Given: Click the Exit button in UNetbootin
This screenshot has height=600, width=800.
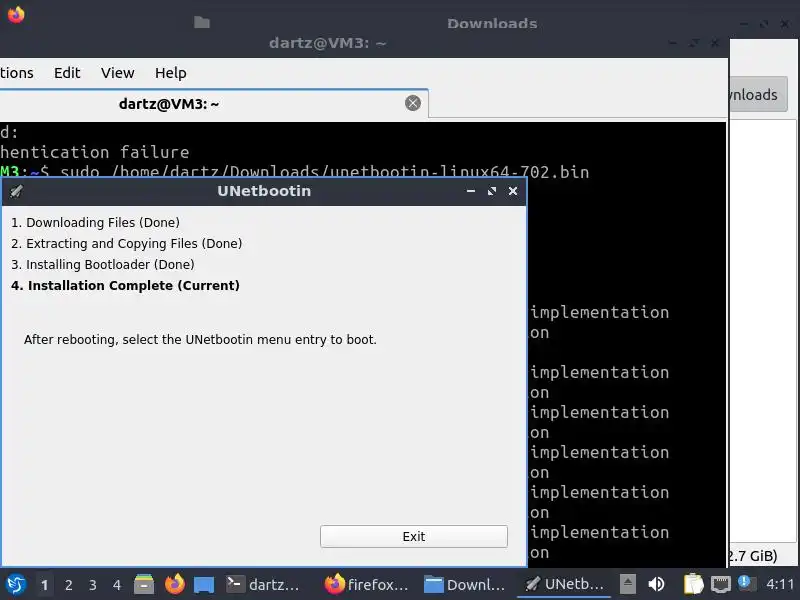Looking at the screenshot, I should pyautogui.click(x=414, y=536).
